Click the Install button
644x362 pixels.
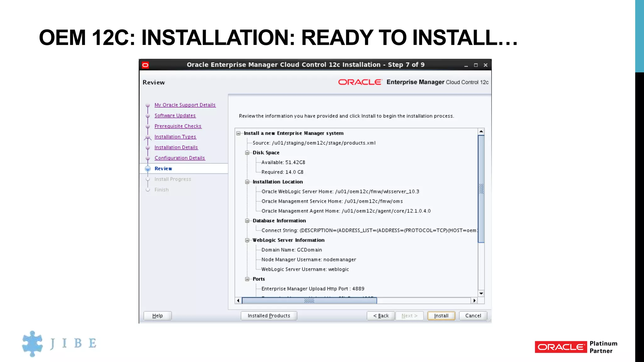point(441,315)
